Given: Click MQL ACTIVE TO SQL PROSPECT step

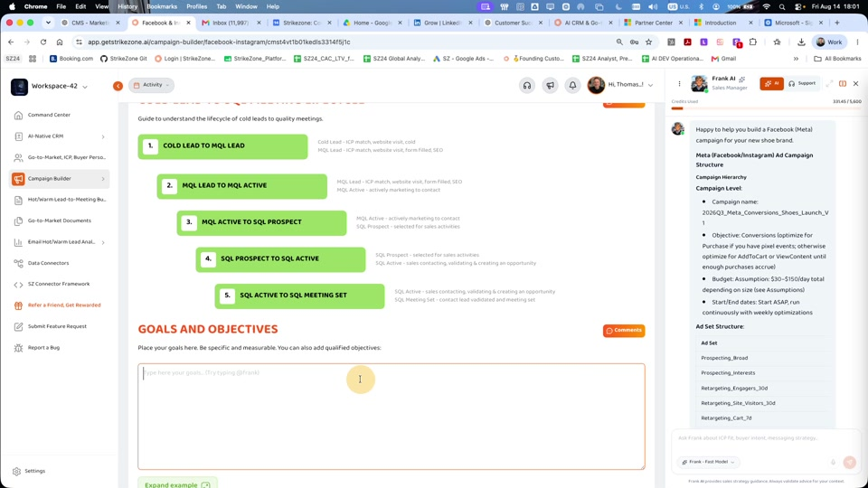Looking at the screenshot, I should (x=261, y=222).
